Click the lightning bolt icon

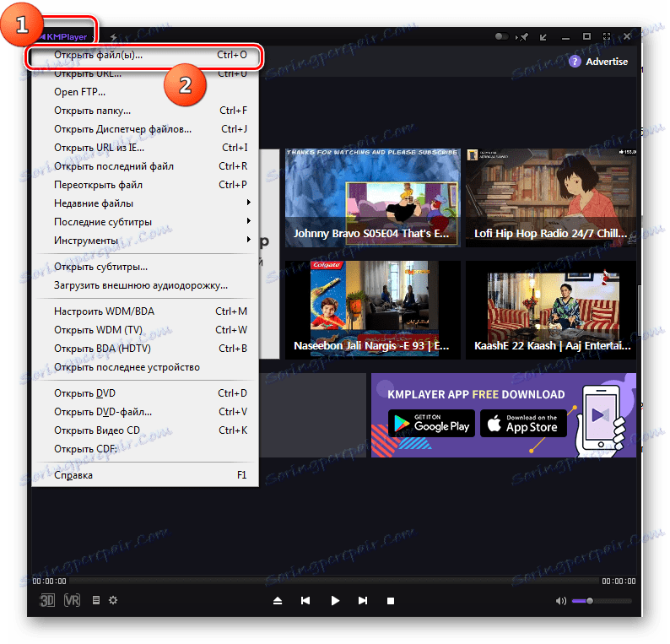tap(113, 37)
